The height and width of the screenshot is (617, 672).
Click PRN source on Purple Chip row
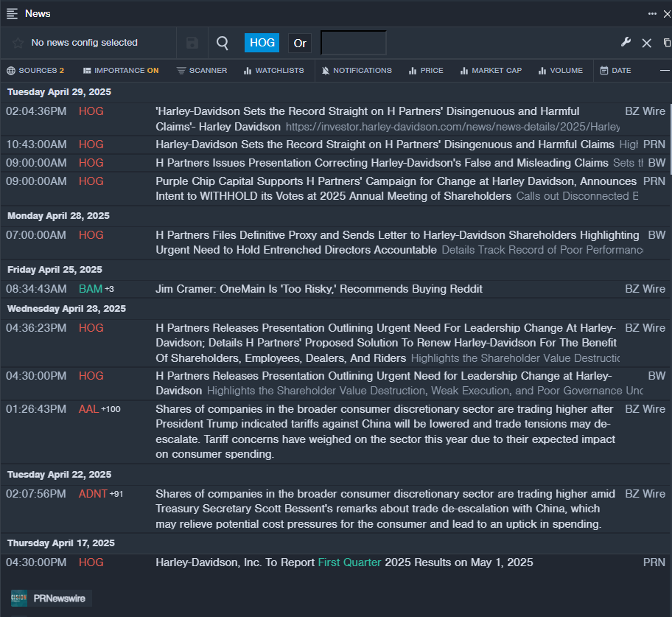tap(654, 181)
